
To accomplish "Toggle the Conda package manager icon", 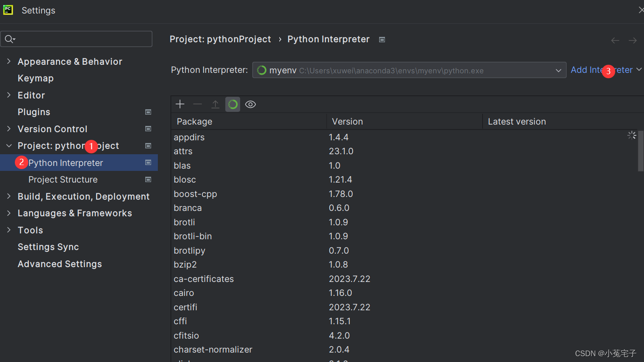I will (x=233, y=104).
